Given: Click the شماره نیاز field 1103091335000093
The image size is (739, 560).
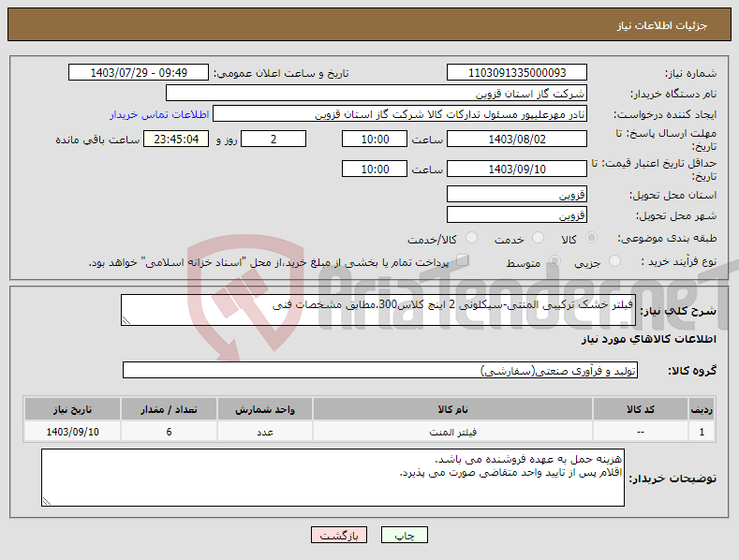Looking at the screenshot, I should pos(516,73).
